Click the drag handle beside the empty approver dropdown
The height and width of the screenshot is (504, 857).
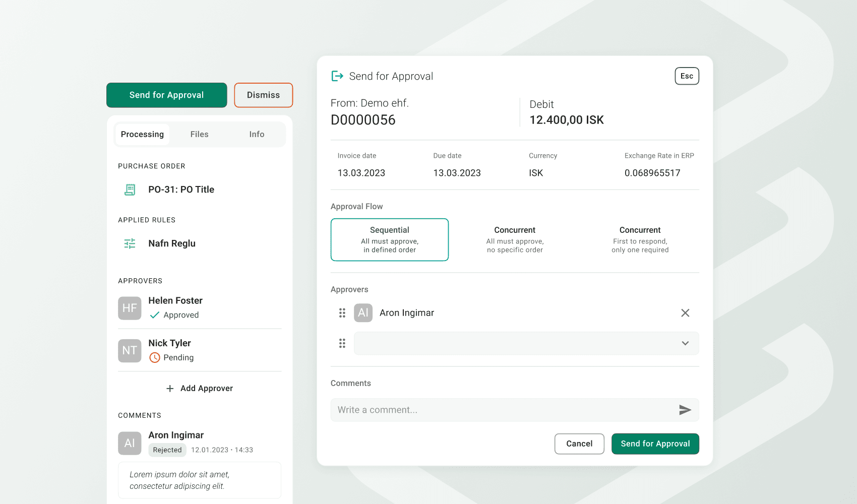tap(342, 343)
